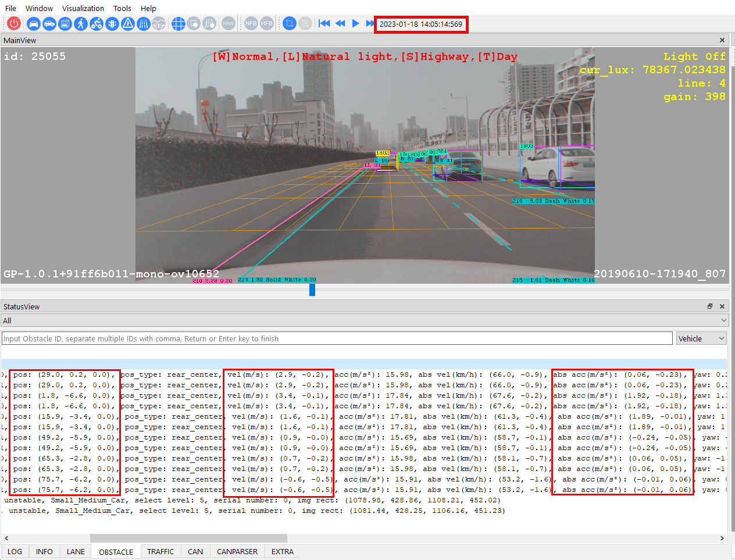
Task: Expand the All filter dropdown
Action: click(x=724, y=320)
